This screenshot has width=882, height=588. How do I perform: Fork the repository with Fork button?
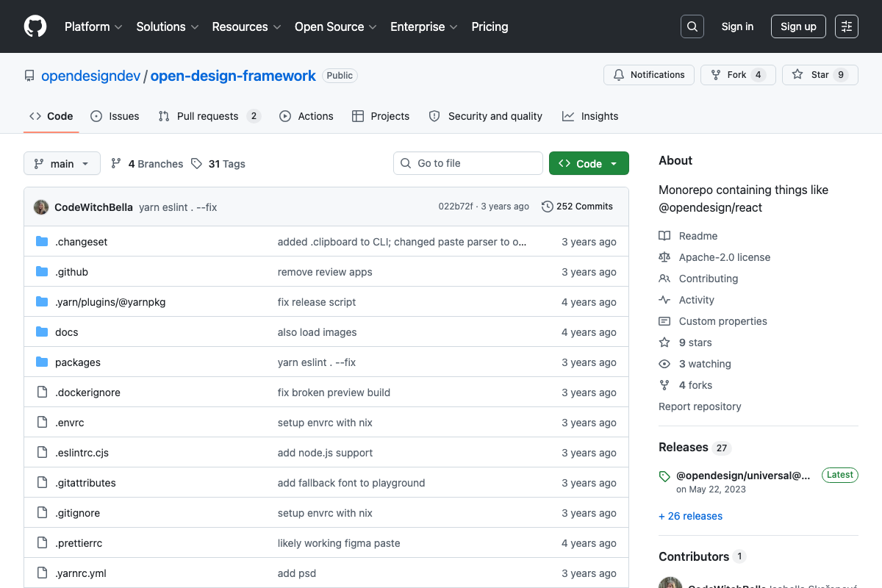(738, 75)
